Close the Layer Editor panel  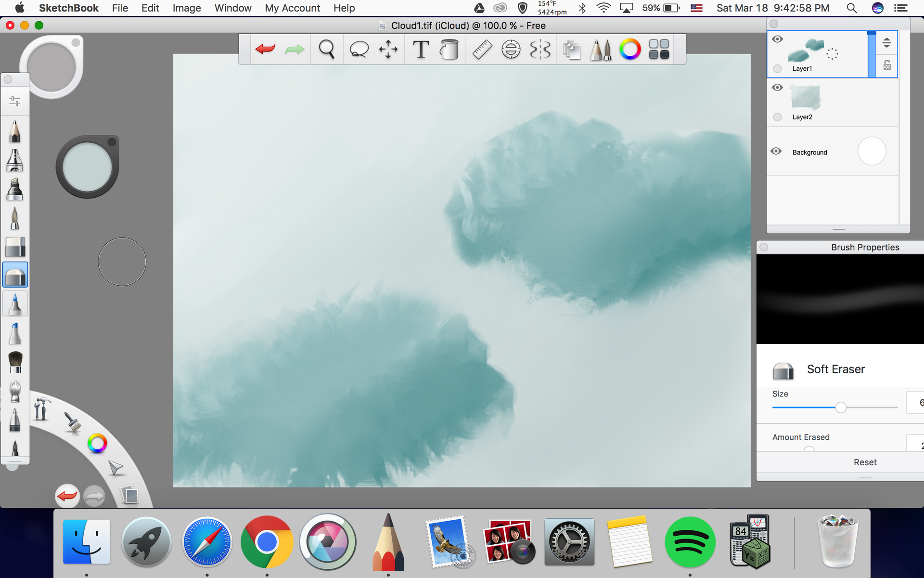point(774,24)
